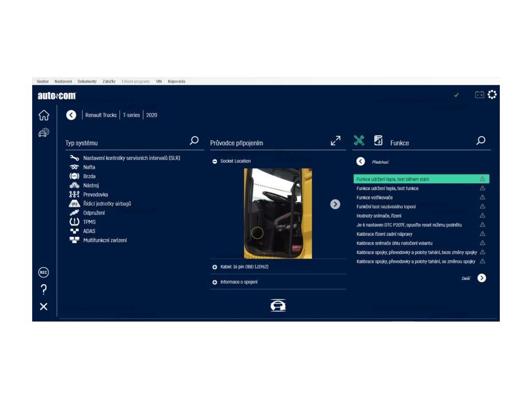Select the Odpružení system type
Image resolution: width=532 pixels, height=399 pixels.
click(94, 212)
